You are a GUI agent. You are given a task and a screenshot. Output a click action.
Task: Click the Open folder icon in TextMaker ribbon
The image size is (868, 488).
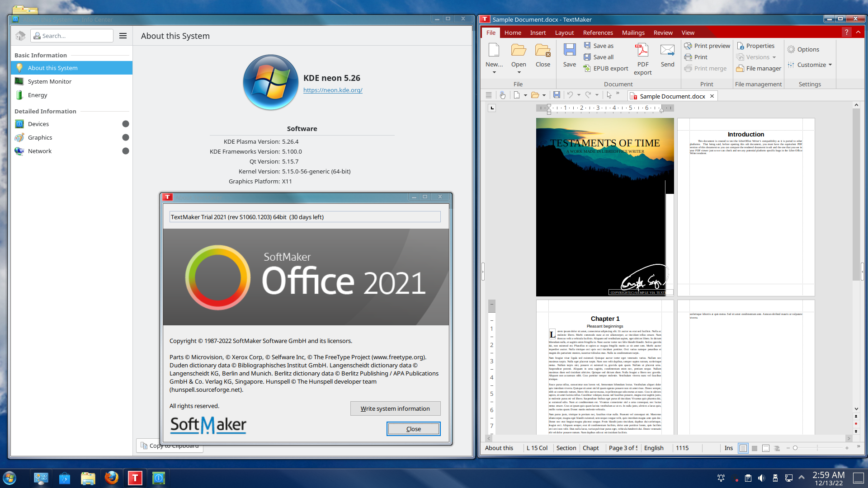(x=519, y=51)
